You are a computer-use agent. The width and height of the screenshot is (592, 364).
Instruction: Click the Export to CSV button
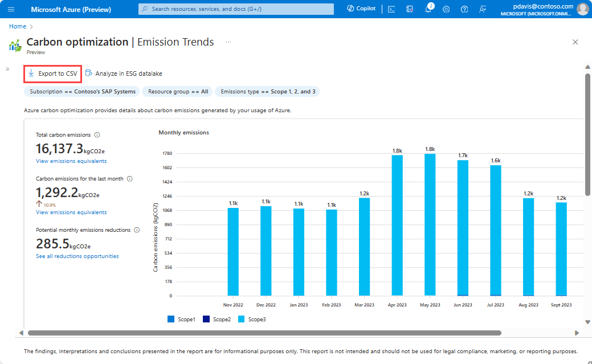(x=52, y=73)
